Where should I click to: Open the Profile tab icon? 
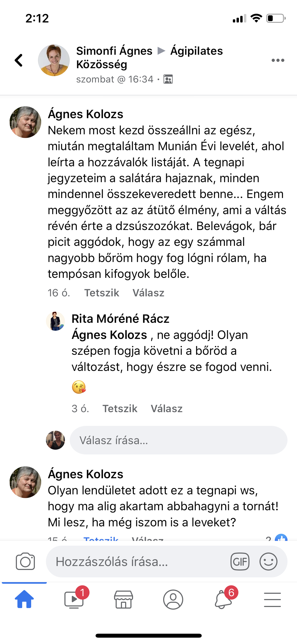coord(173,599)
